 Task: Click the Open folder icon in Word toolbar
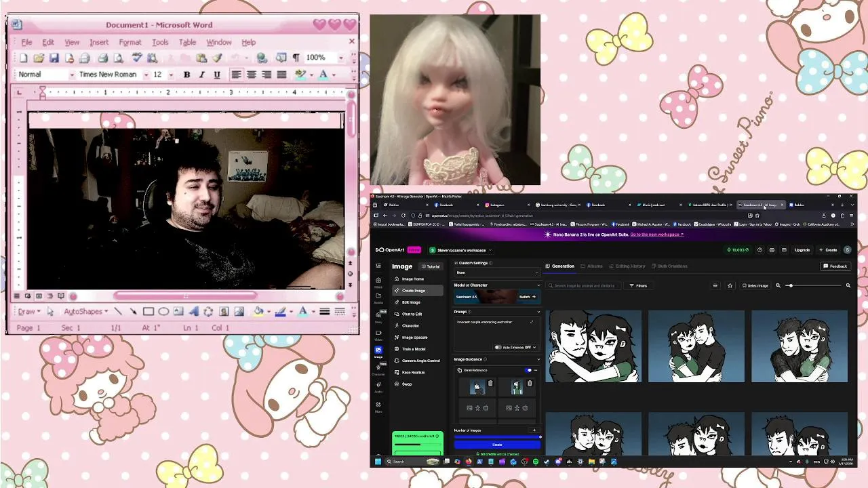tap(39, 58)
